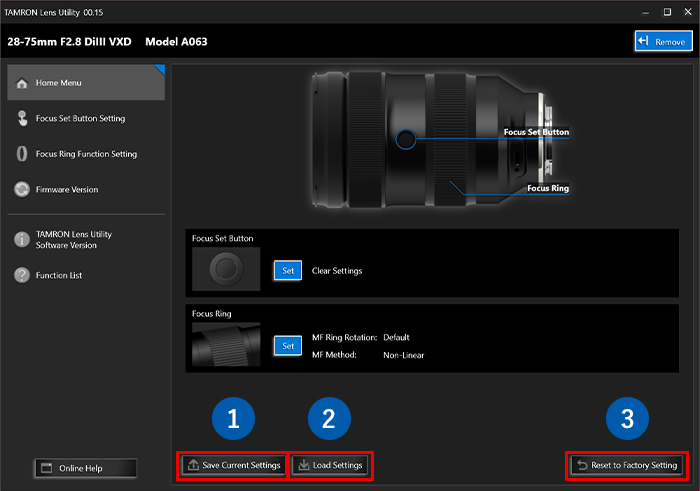The height and width of the screenshot is (491, 700).
Task: Click the finger-press icon for Focus Set Button Setting
Action: point(22,118)
